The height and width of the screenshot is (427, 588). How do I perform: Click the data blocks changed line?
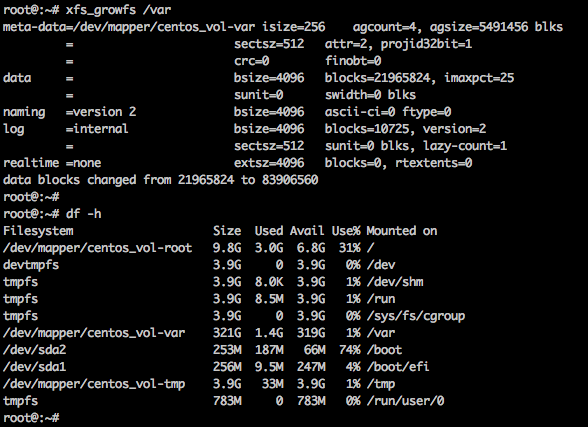(x=160, y=180)
